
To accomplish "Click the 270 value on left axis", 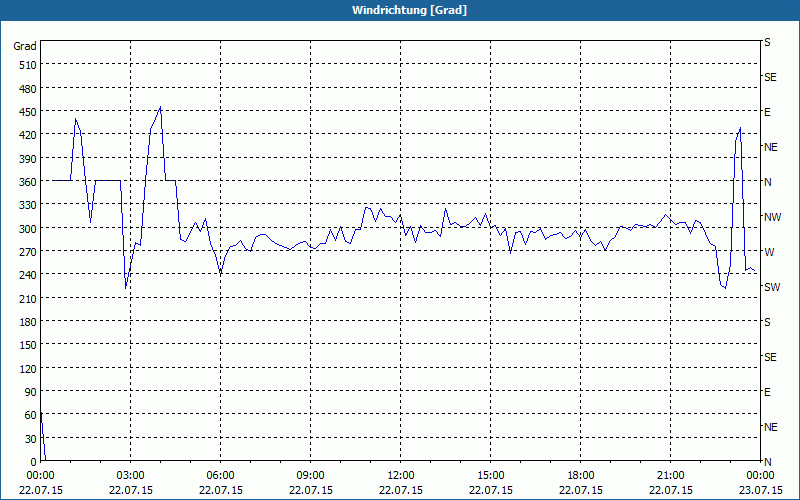I will click(x=29, y=252).
